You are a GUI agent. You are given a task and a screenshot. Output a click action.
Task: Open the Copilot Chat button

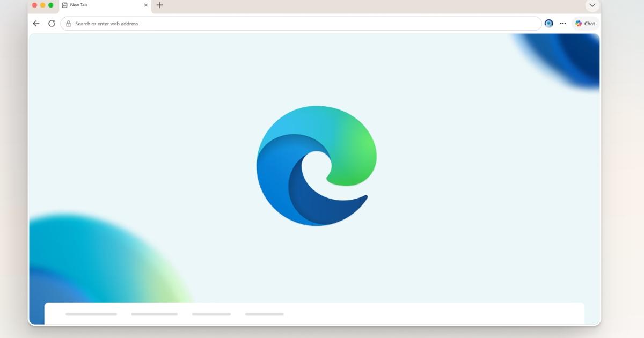(x=585, y=24)
